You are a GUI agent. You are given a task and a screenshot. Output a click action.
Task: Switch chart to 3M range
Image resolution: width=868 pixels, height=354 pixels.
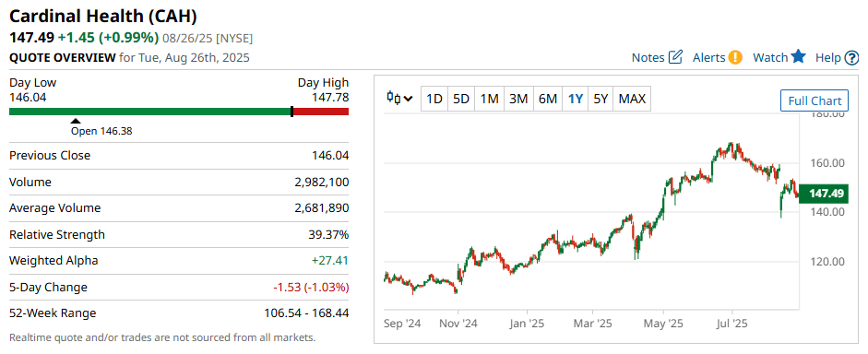pyautogui.click(x=518, y=99)
